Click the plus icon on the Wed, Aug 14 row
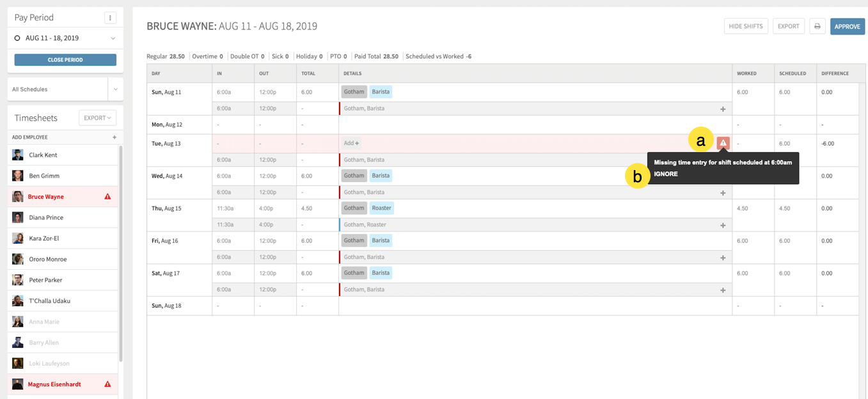The width and height of the screenshot is (868, 399). coord(723,192)
